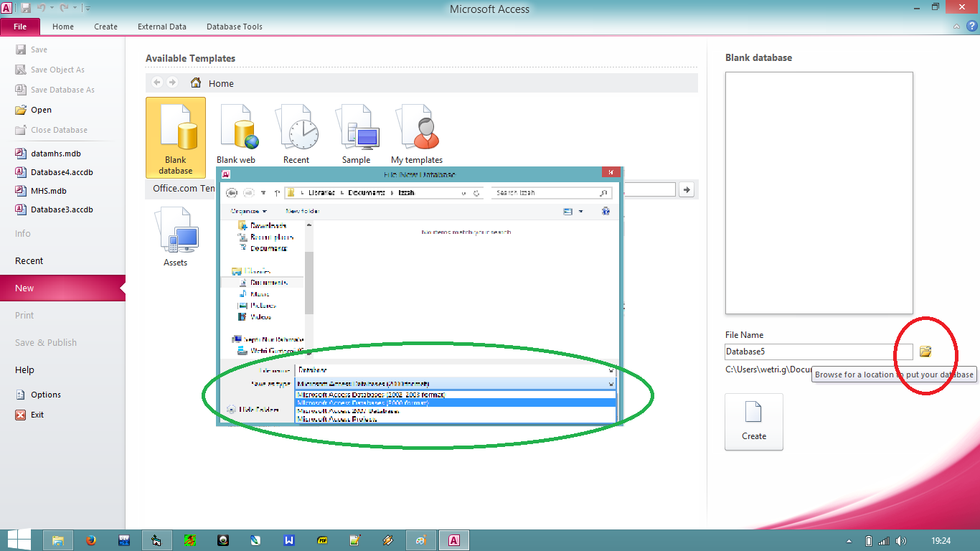980x551 pixels.
Task: Launch Firefox from the taskbar
Action: click(91, 540)
